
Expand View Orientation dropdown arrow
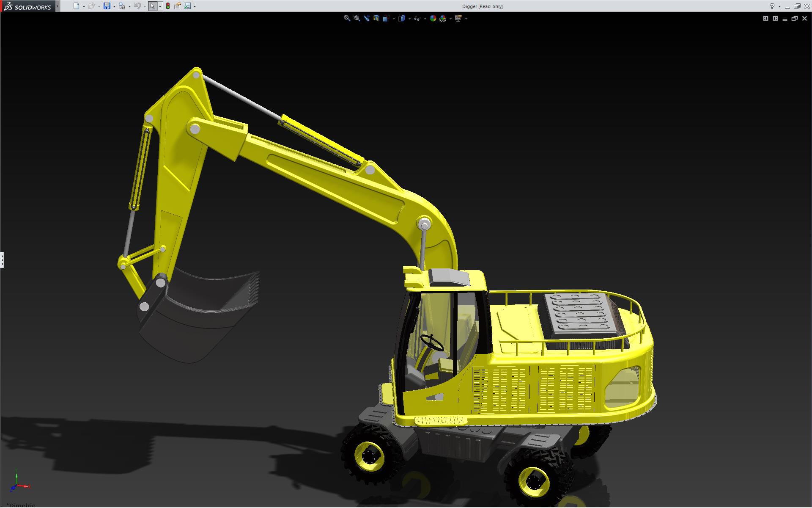point(394,19)
